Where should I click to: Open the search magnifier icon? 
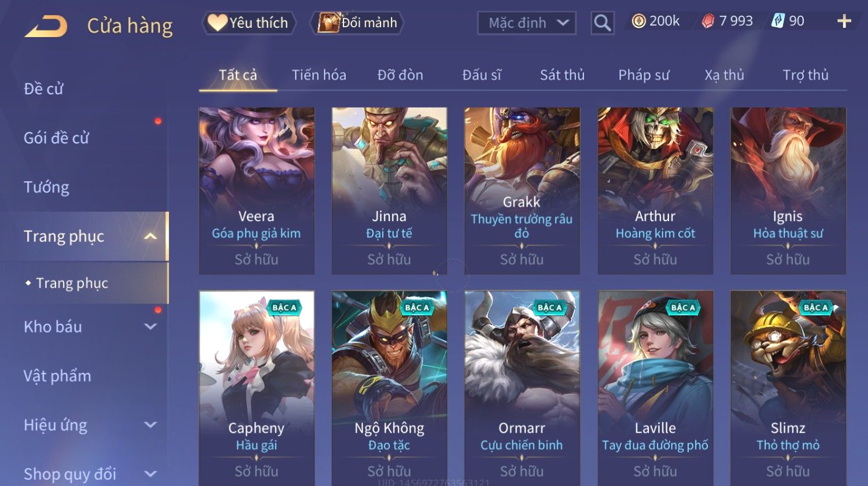point(603,23)
